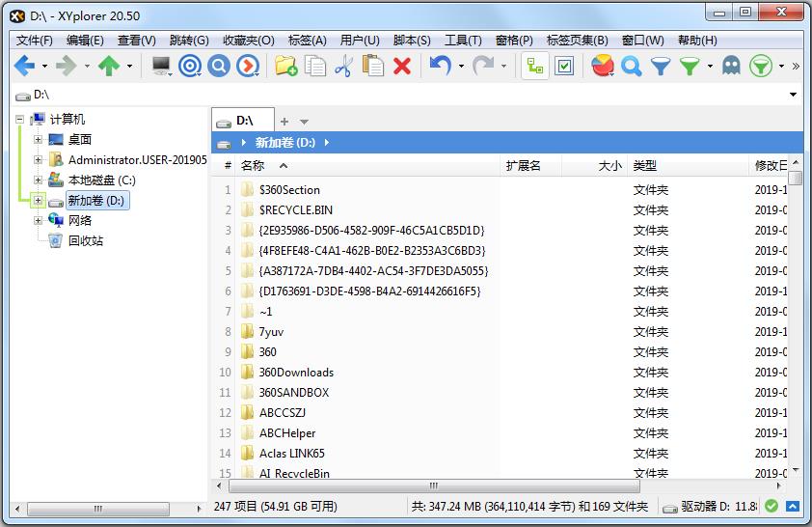
Task: Toggle the folder tree panel icon
Action: [x=535, y=66]
